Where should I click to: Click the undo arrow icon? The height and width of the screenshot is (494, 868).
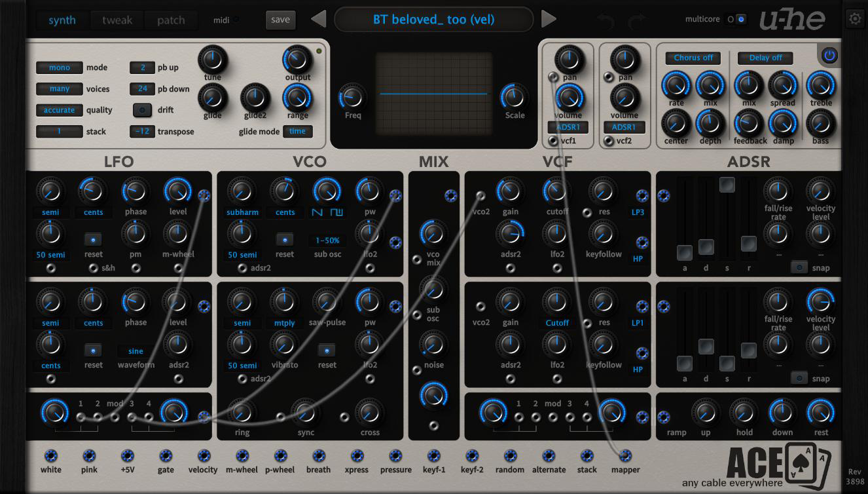[606, 21]
